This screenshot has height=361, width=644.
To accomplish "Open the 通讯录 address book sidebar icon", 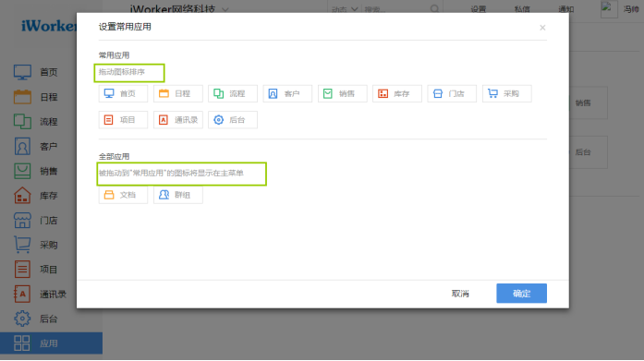I will point(22,294).
